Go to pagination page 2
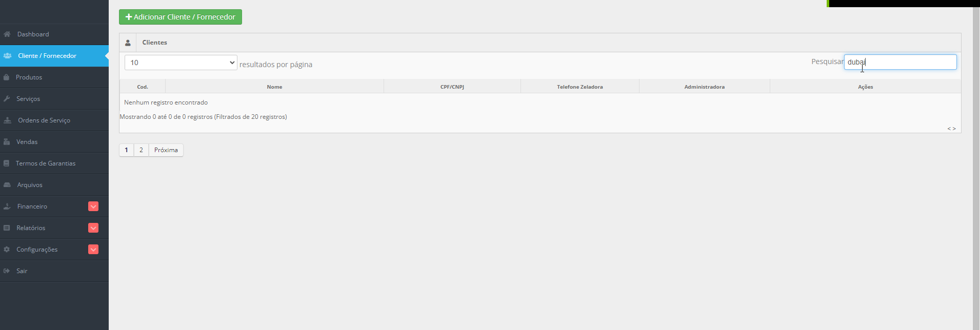The image size is (980, 330). click(x=141, y=150)
